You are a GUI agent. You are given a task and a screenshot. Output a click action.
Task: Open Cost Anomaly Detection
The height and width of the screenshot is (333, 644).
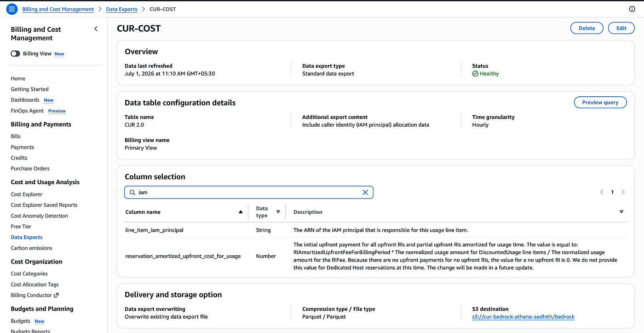point(39,216)
